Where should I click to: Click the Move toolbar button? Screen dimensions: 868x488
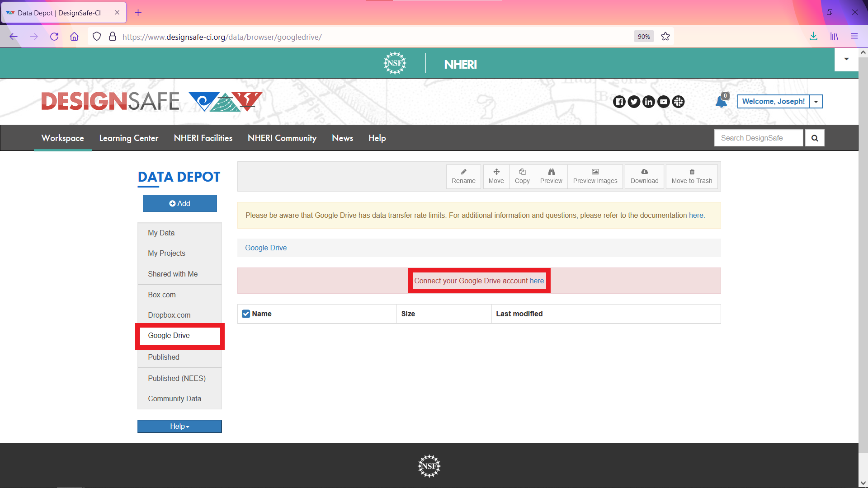(496, 176)
